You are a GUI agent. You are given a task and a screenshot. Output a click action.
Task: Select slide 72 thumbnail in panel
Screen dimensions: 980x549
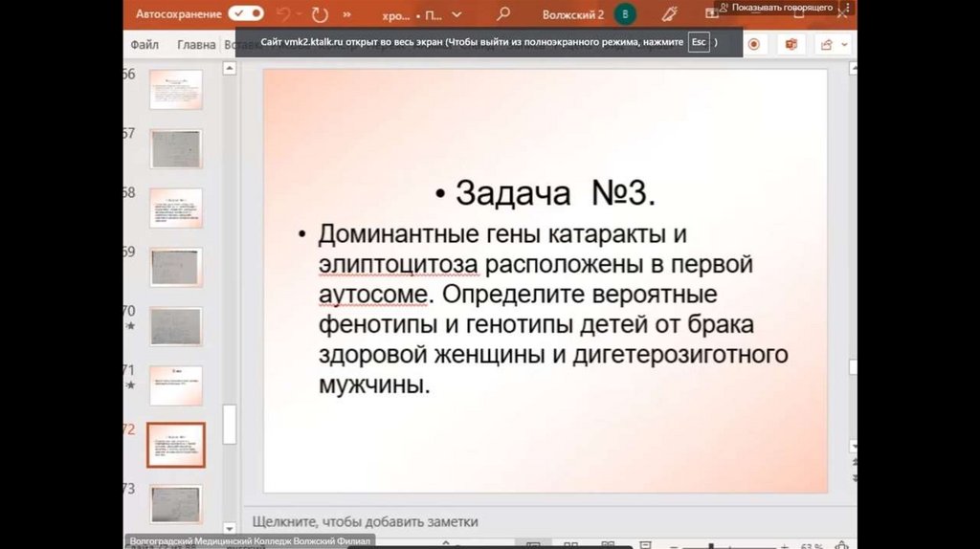176,444
